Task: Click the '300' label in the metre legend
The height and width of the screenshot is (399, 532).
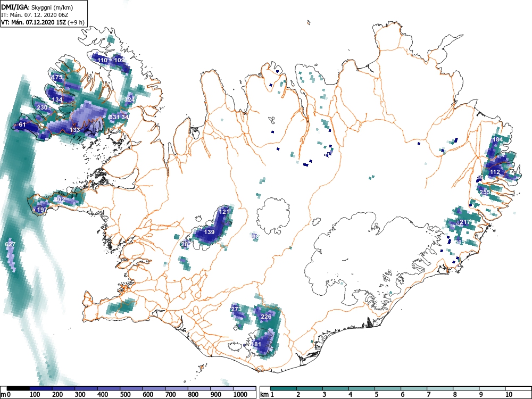Action: point(80,395)
